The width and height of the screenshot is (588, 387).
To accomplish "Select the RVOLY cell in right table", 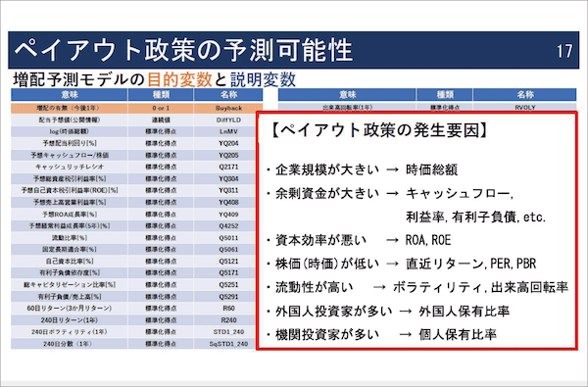I will click(524, 107).
